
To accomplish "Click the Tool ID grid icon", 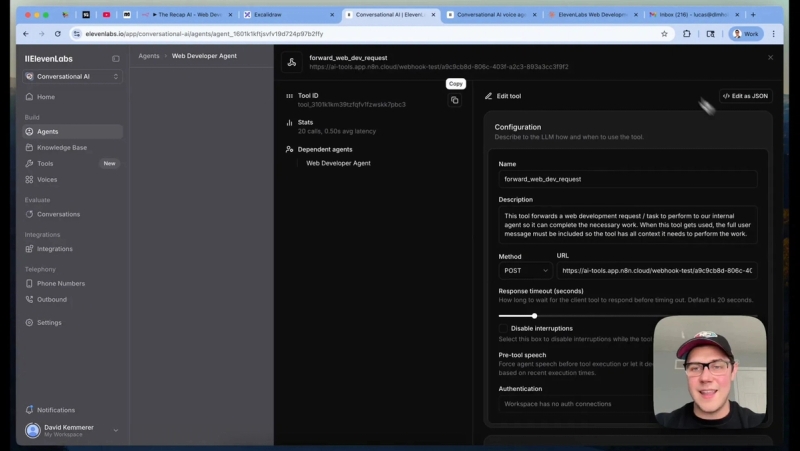I will (x=289, y=96).
